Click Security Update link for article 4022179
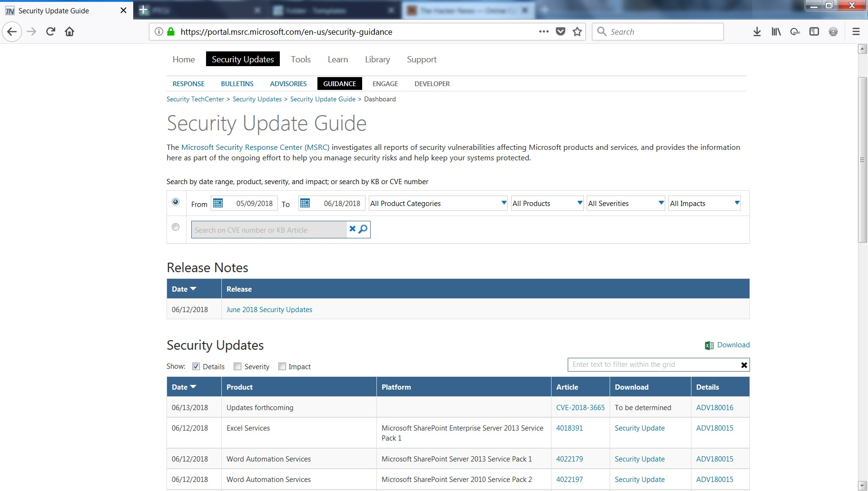This screenshot has width=868, height=491. (x=640, y=459)
